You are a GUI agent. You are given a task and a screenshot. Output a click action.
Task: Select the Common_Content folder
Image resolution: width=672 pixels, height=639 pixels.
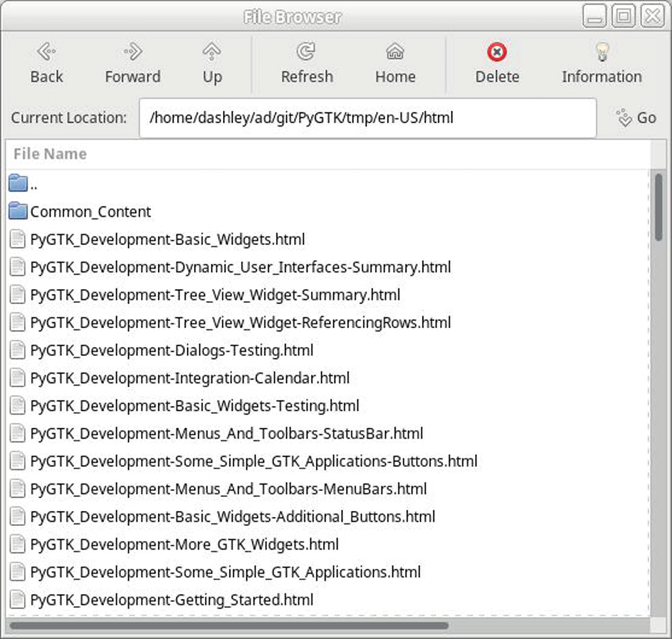[90, 212]
